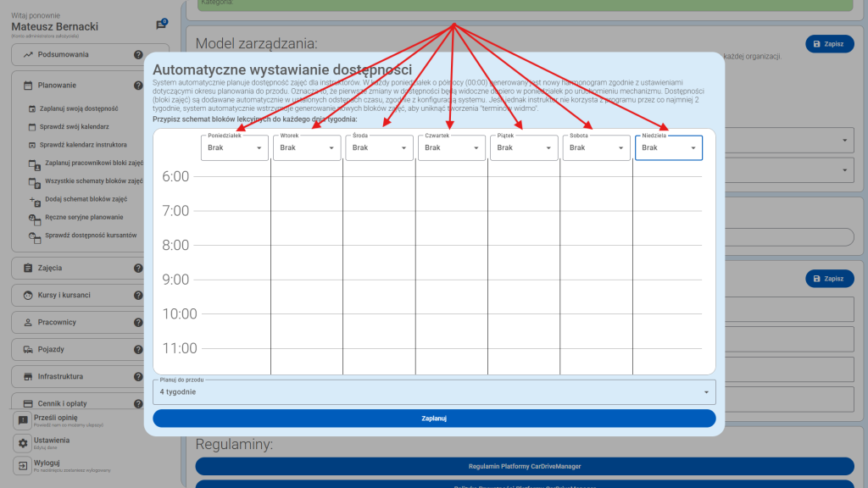The width and height of the screenshot is (868, 488).
Task: Click the settings gear icon Ustawienia
Action: [23, 443]
